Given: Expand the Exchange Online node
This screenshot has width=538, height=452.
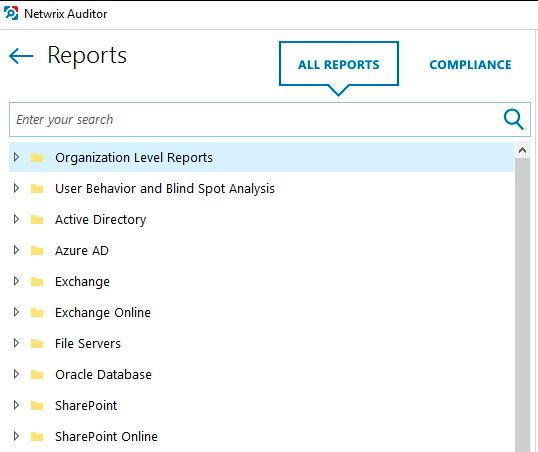Looking at the screenshot, I should coord(16,312).
